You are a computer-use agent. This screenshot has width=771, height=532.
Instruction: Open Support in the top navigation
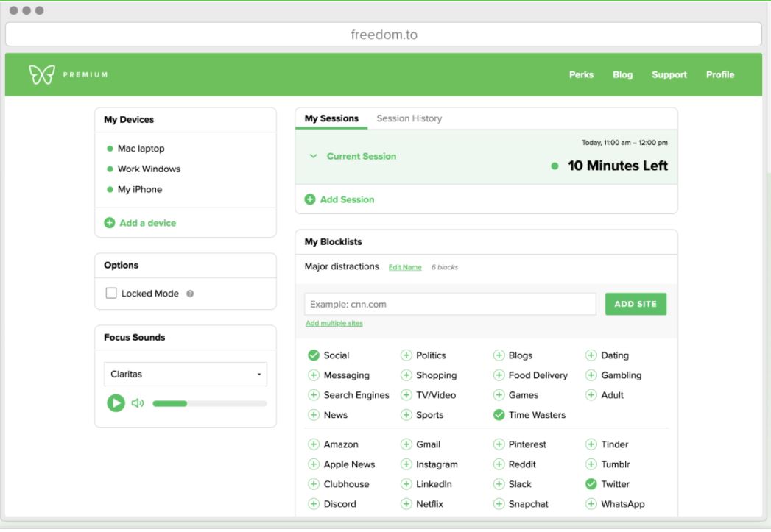(669, 74)
